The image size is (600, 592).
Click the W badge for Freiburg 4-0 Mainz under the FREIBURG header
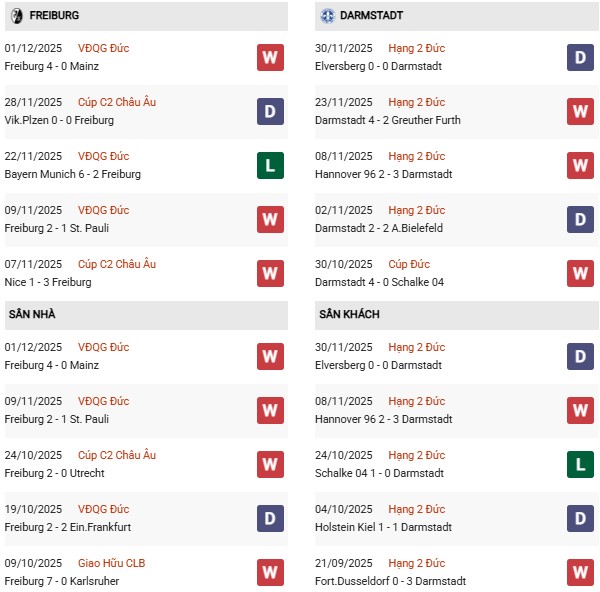tap(269, 57)
